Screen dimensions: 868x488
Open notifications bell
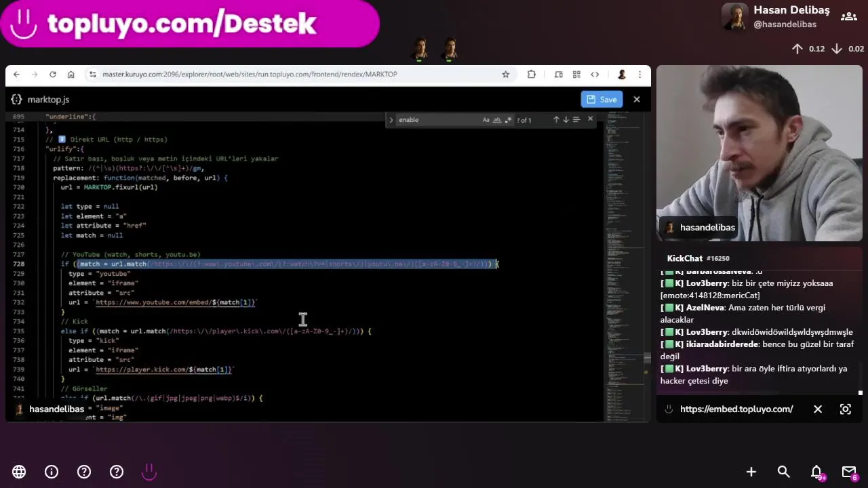tap(816, 472)
